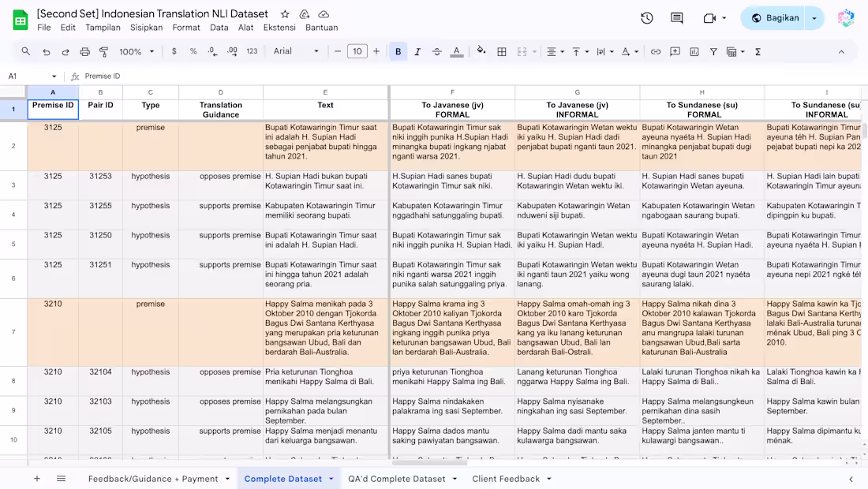Click the font size field
The width and height of the screenshot is (868, 489).
tap(357, 51)
